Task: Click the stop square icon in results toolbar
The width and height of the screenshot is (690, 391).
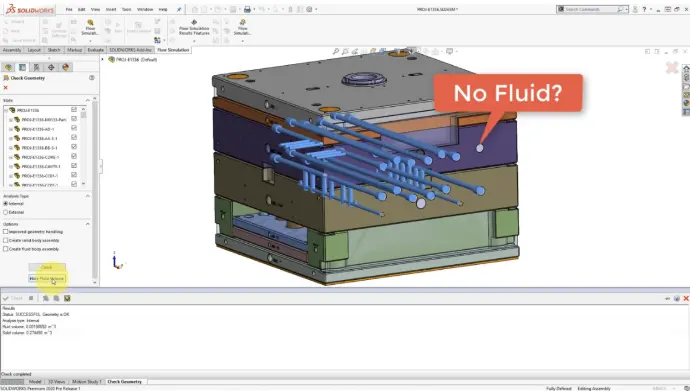Action: coord(31,298)
